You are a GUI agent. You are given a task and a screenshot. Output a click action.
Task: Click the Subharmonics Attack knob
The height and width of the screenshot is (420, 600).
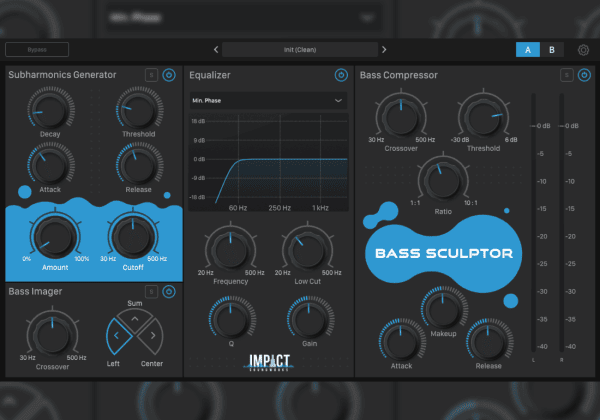(x=51, y=165)
